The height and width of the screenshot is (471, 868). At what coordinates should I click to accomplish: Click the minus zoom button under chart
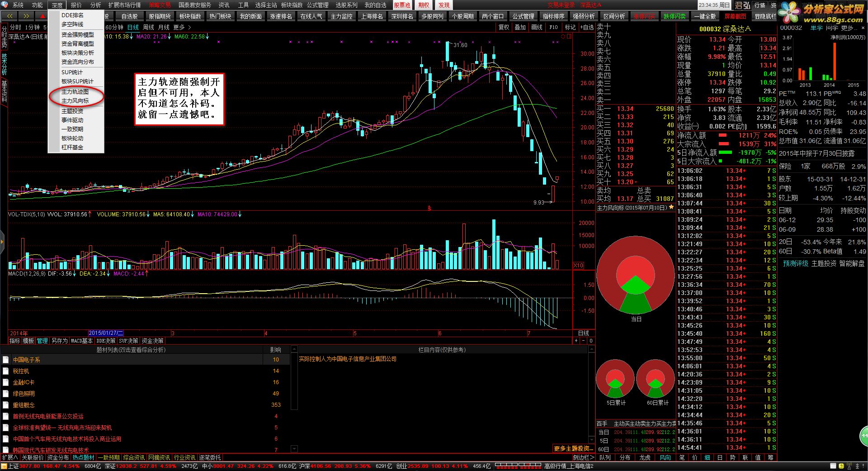click(583, 341)
